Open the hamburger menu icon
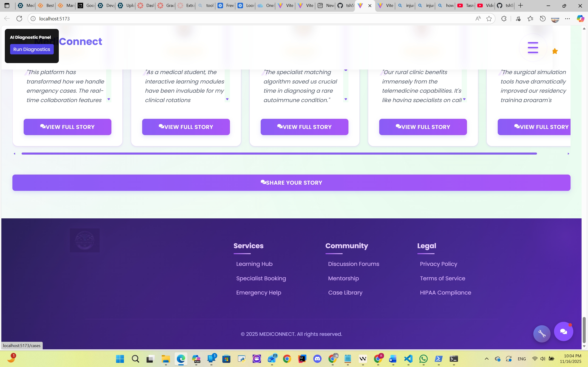Image resolution: width=588 pixels, height=367 pixels. click(533, 47)
